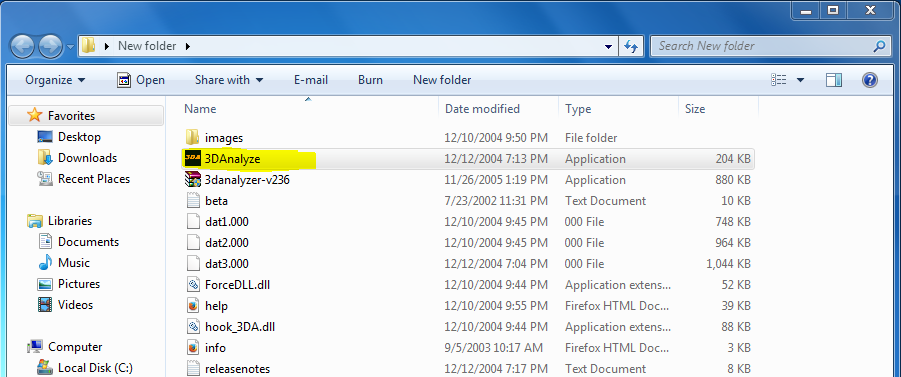Select Desktop in navigation pane
Viewport: 901px width, 377px height.
[79, 137]
